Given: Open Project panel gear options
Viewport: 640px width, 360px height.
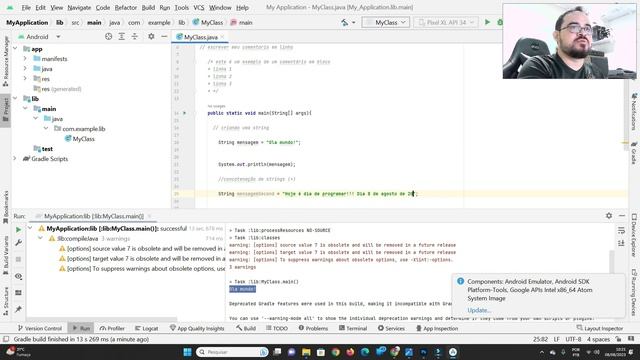Looking at the screenshot, I should pos(151,36).
